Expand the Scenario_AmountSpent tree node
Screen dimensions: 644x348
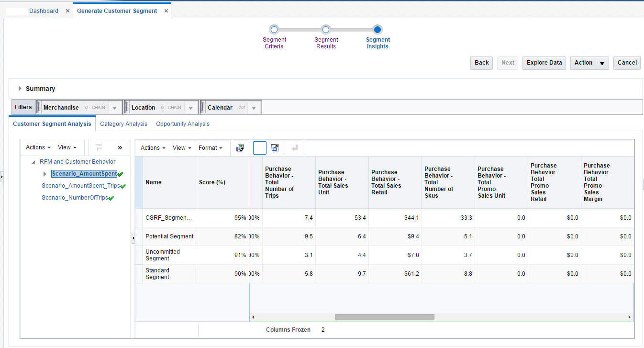pyautogui.click(x=45, y=174)
